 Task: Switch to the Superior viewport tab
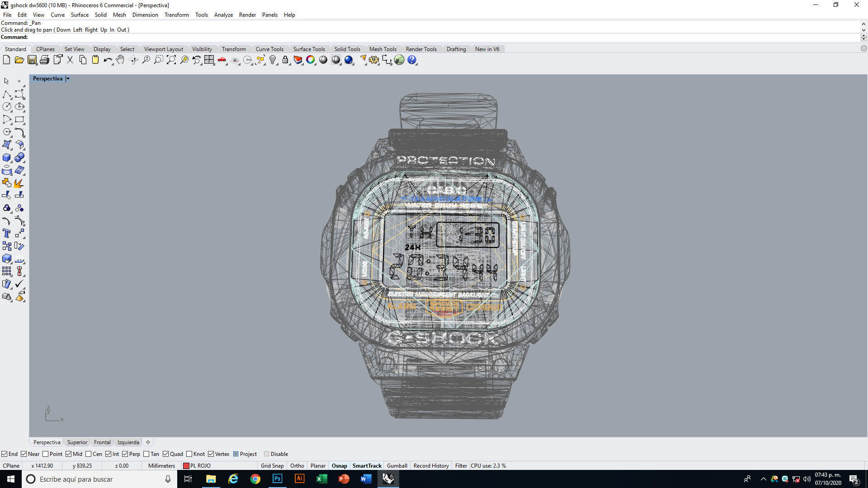tap(77, 442)
